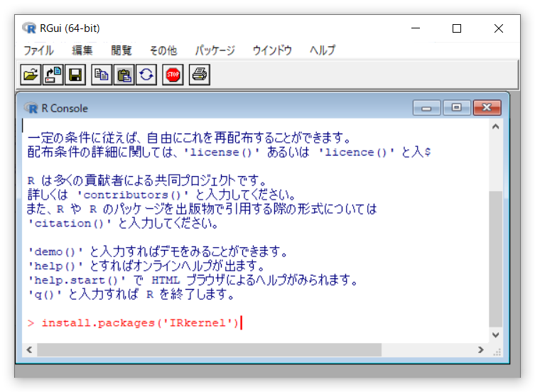Click the install.packages command input line
This screenshot has width=535, height=392.
[141, 323]
